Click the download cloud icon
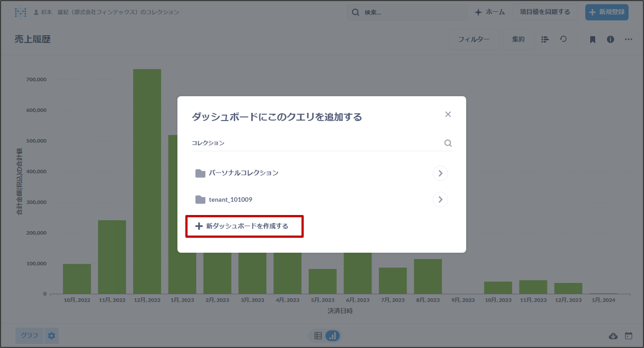The image size is (644, 348). tap(613, 336)
